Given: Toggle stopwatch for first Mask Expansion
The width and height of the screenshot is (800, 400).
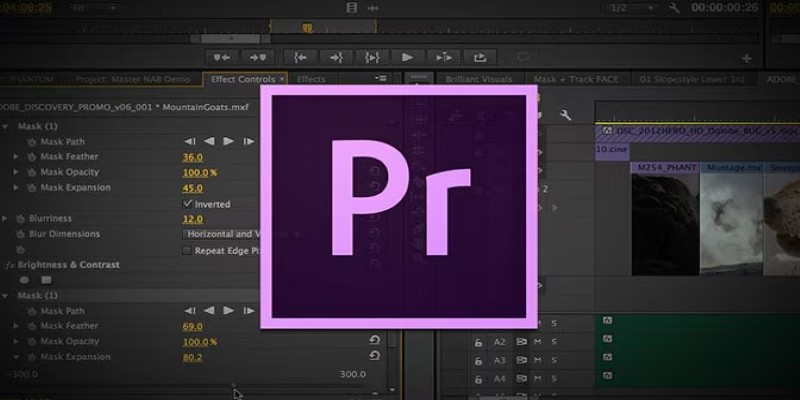Looking at the screenshot, I should pyautogui.click(x=32, y=188).
